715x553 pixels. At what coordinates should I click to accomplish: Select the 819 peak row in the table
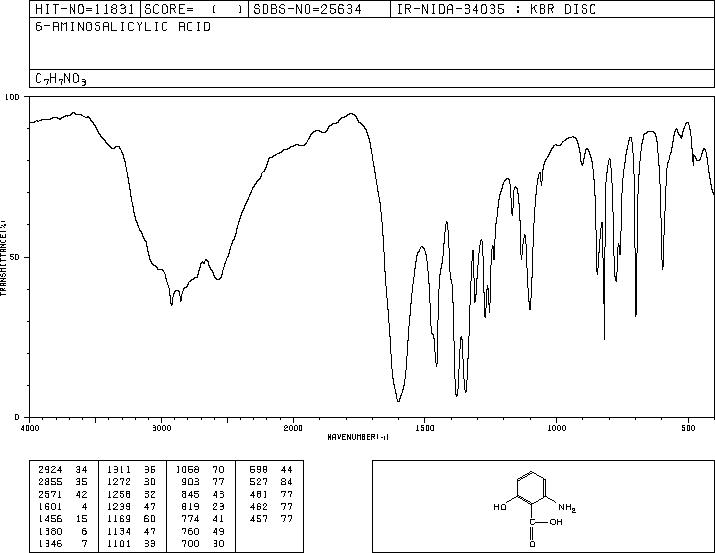[203, 506]
